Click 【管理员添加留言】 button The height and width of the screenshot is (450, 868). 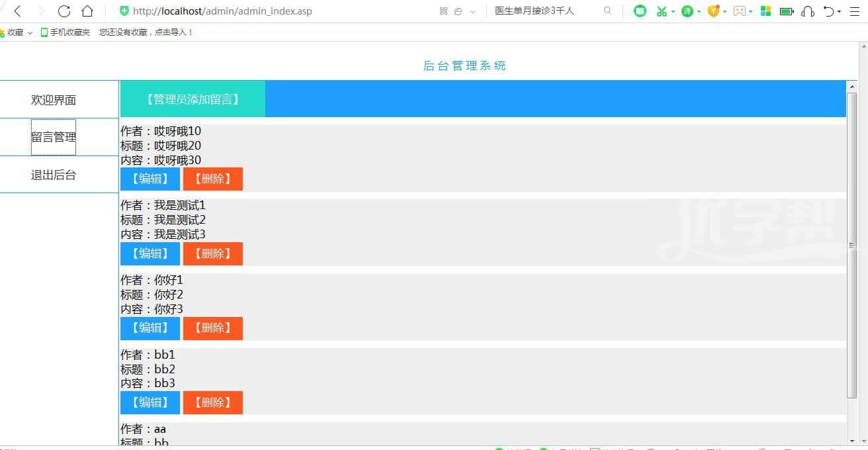193,99
